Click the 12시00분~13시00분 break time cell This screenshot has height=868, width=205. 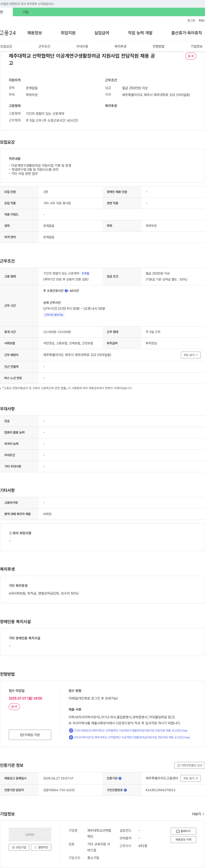[x=57, y=332]
